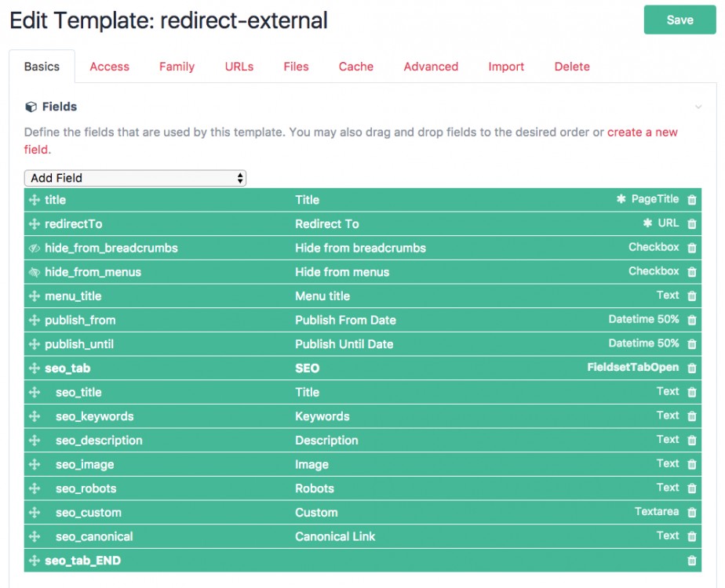Click the move handle next to seo_robots
This screenshot has width=725, height=588.
(34, 488)
